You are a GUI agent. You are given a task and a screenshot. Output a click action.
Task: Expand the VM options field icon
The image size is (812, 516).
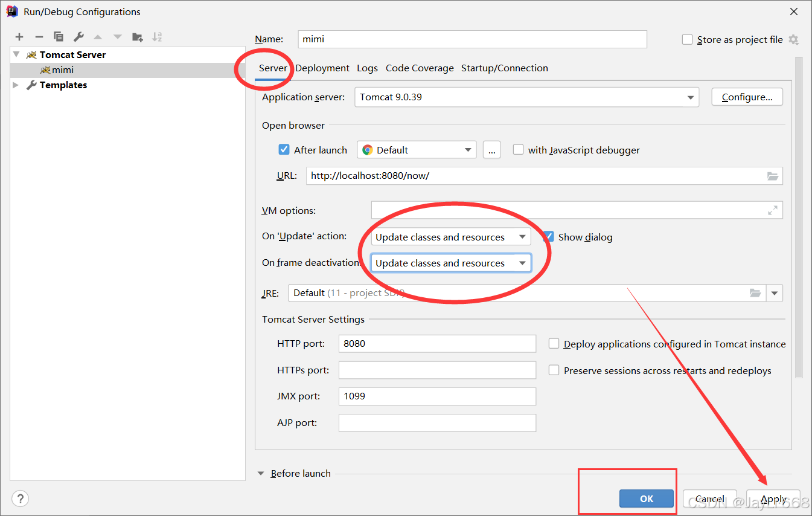click(x=773, y=210)
